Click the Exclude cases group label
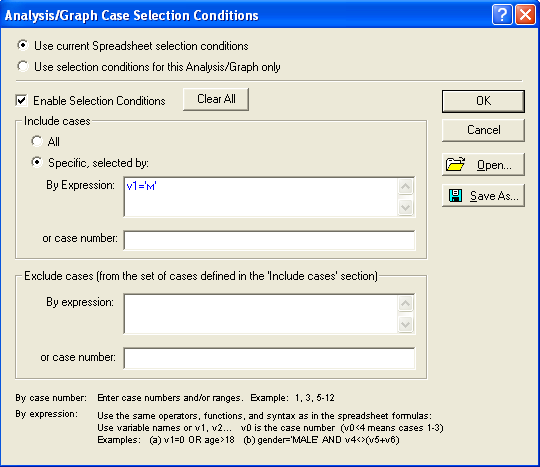The image size is (540, 467). pos(201,276)
